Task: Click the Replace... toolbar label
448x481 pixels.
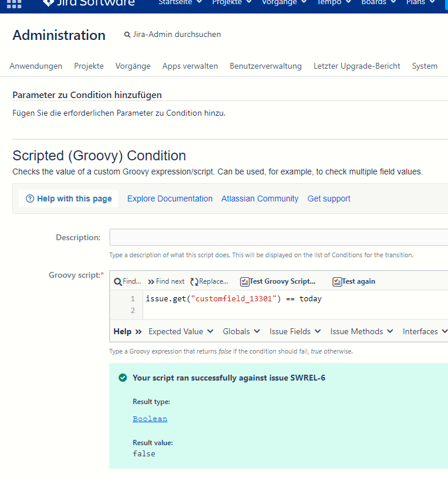Action: (214, 281)
